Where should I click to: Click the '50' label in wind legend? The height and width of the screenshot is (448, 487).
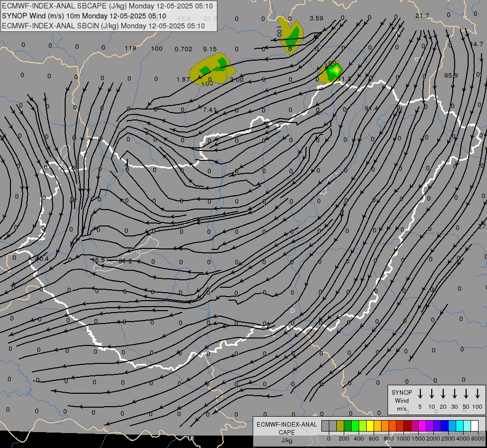466,407
